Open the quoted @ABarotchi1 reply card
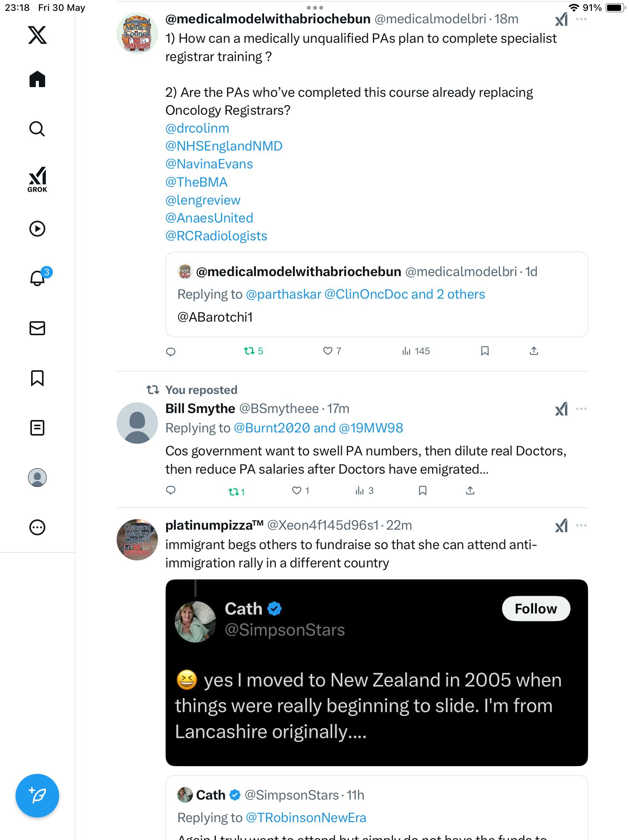630x840 pixels. [x=376, y=294]
